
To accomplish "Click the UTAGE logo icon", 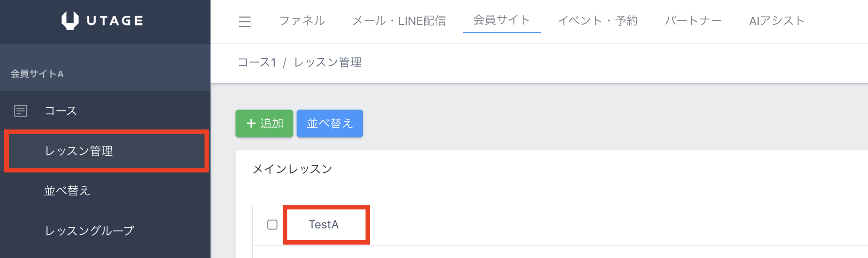I will (70, 20).
